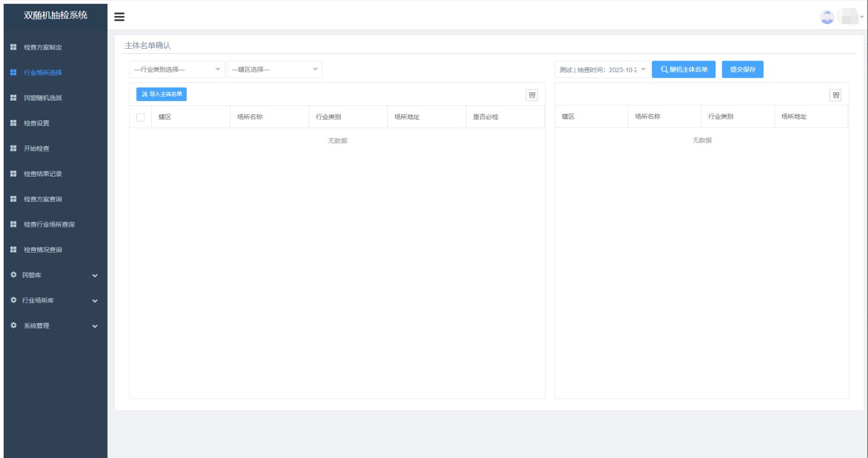868x458 pixels.
Task: Click the 导入主体名单 button
Action: click(162, 94)
